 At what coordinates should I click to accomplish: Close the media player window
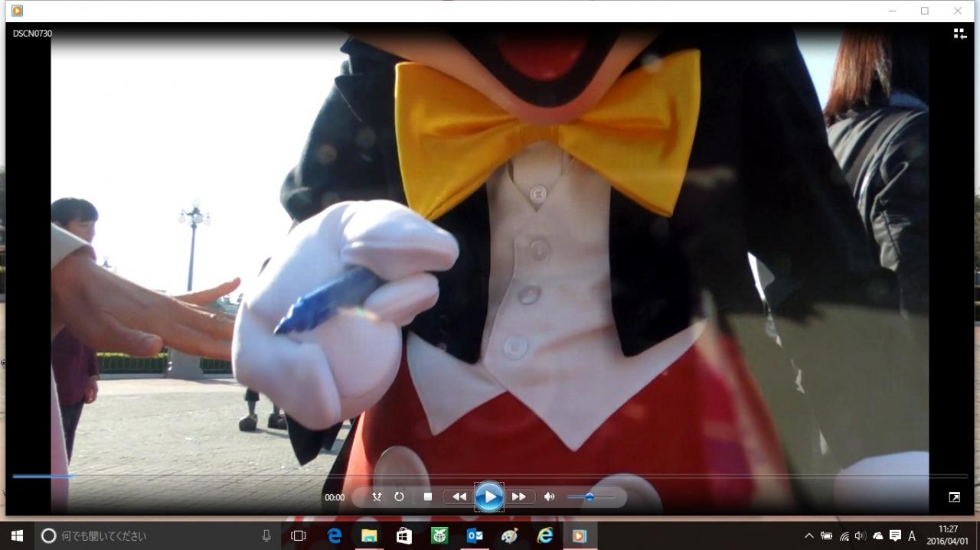[958, 11]
